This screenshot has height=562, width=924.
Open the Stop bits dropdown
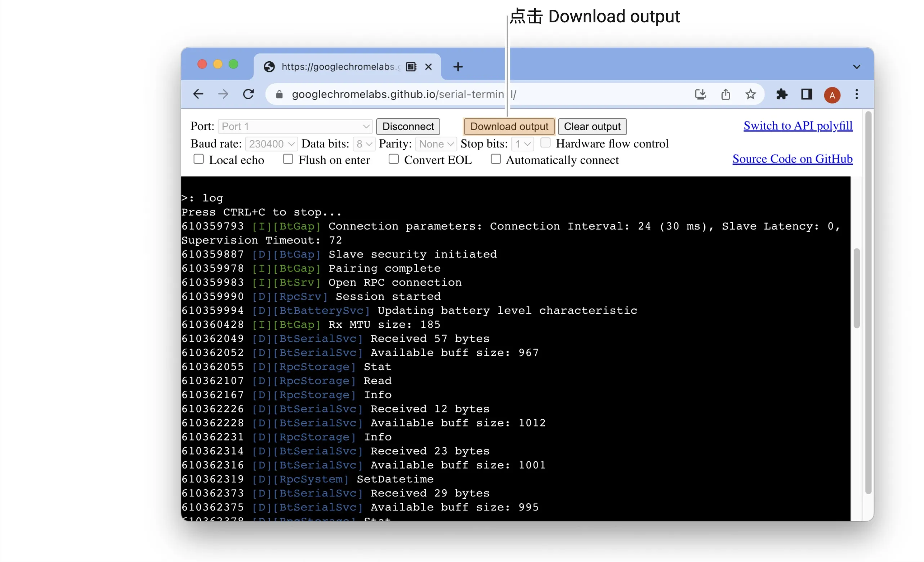point(522,144)
